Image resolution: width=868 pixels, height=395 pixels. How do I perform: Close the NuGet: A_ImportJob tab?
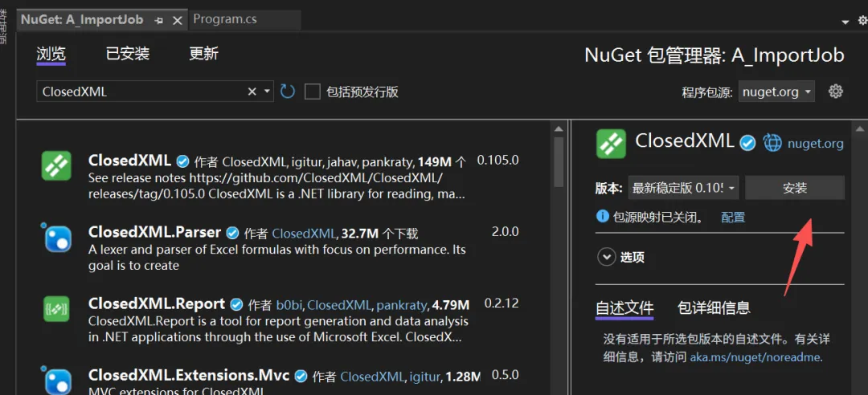[x=177, y=20]
